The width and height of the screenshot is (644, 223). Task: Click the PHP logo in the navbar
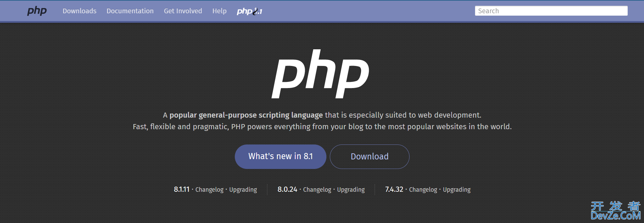[x=37, y=11]
